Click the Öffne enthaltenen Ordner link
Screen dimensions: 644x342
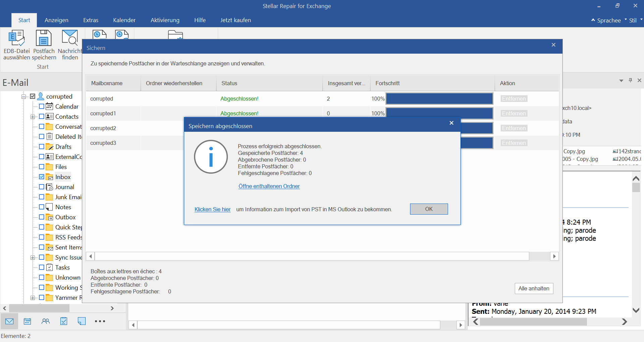coord(269,186)
